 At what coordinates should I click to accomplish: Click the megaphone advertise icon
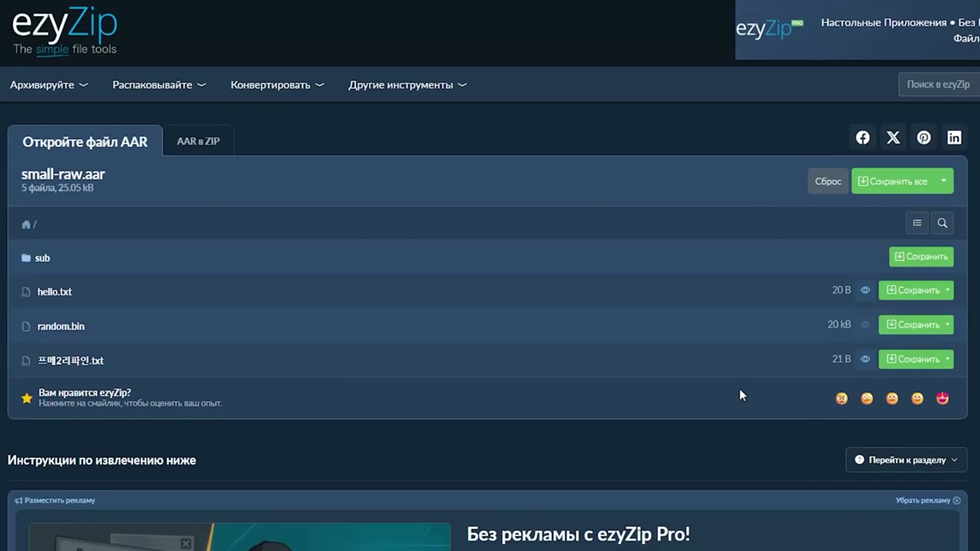click(18, 500)
